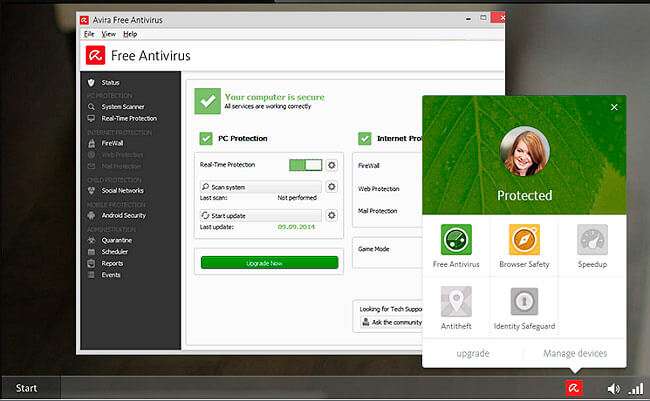This screenshot has width=650, height=401.
Task: Click the network signal tray icon
Action: 635,389
